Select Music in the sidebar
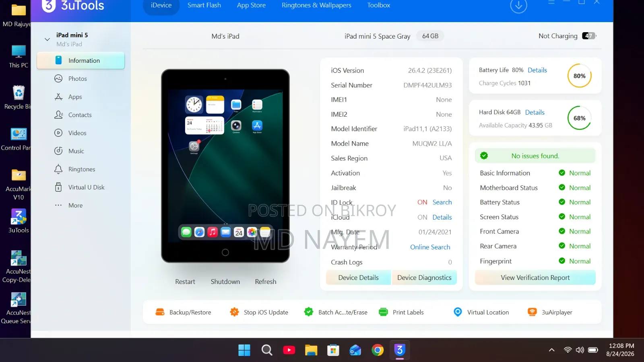Viewport: 644px width, 362px height. 76,151
